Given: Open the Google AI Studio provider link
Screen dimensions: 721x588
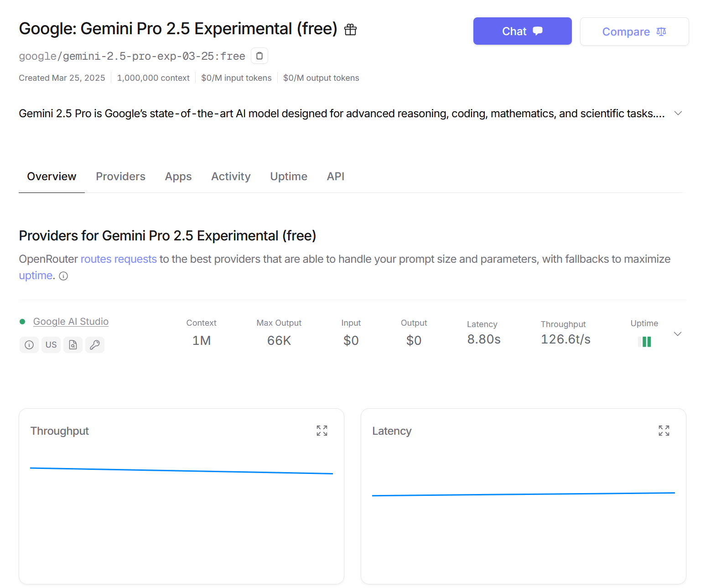Looking at the screenshot, I should 71,322.
